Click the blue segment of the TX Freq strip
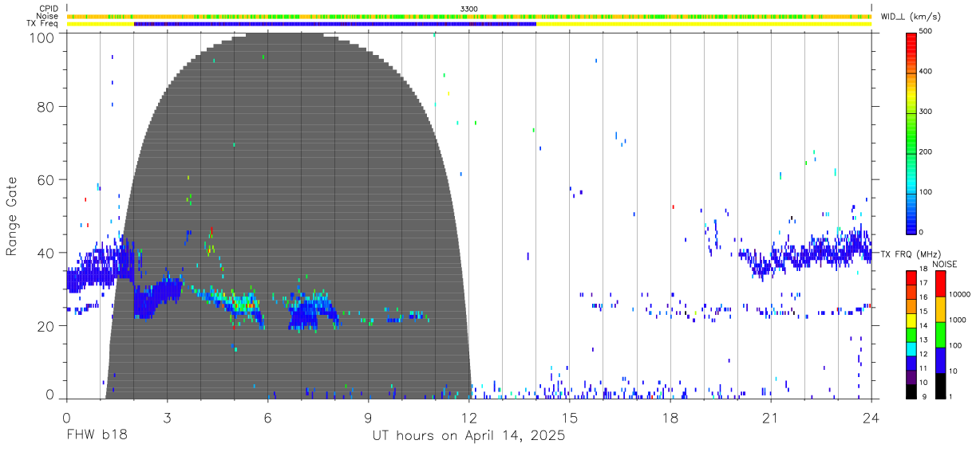 335,24
